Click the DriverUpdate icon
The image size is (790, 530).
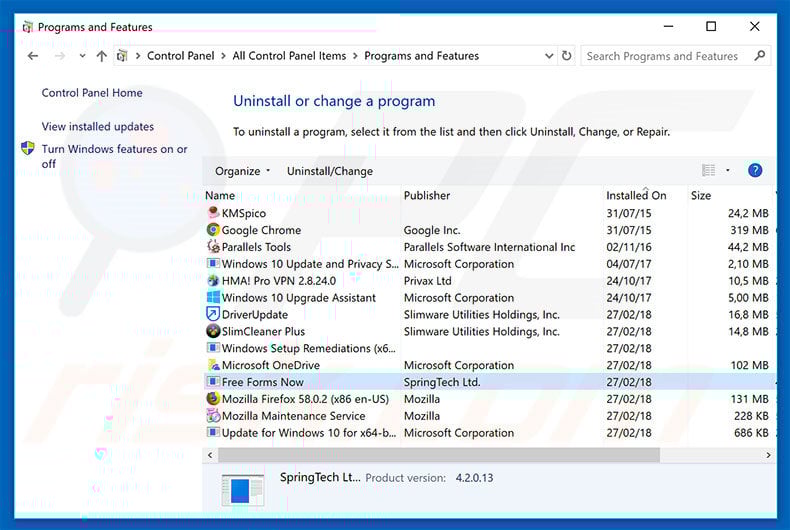pos(213,314)
